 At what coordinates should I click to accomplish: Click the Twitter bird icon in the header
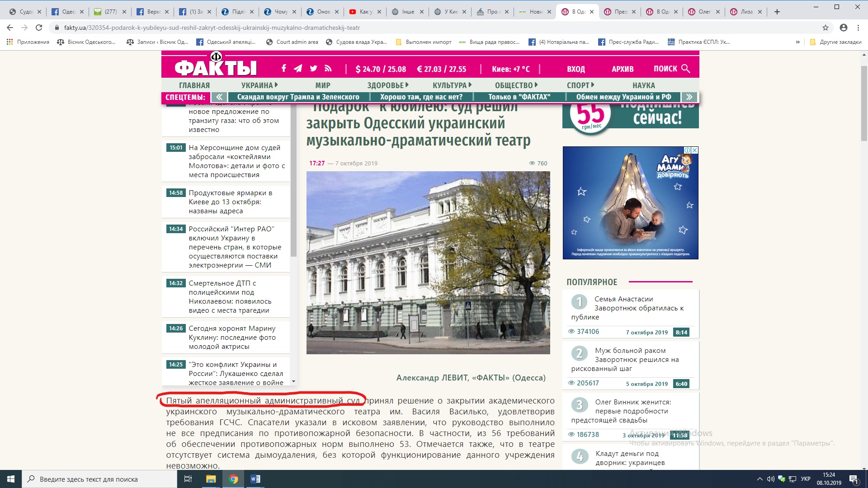pyautogui.click(x=313, y=69)
